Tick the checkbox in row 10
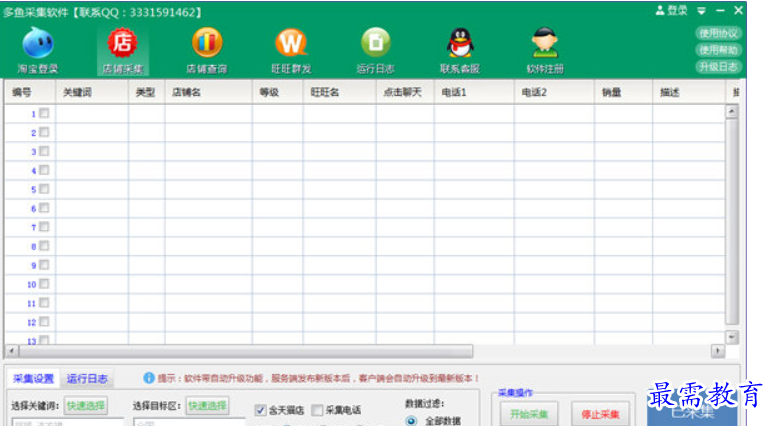The height and width of the screenshot is (426, 771). point(44,283)
